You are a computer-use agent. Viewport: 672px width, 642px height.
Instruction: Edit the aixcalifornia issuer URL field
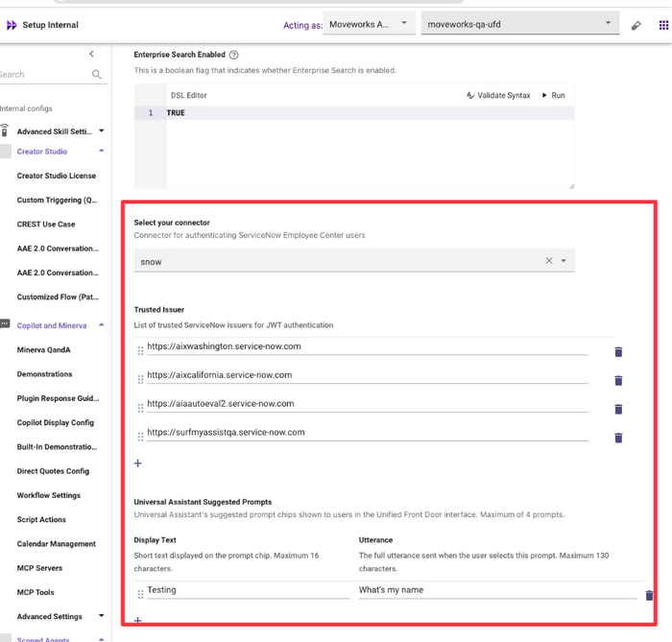368,375
